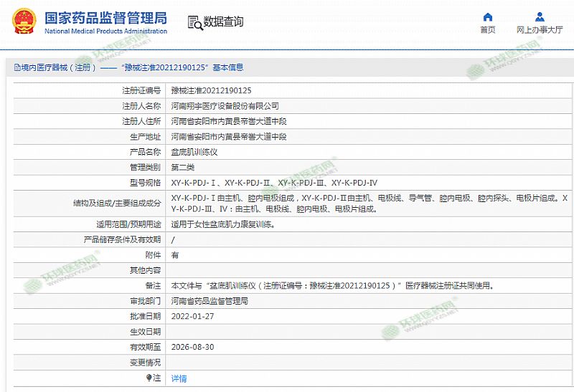This screenshot has height=392, width=574.
Task: Click the 数据查询 magnifier document icon
Action: click(x=194, y=22)
